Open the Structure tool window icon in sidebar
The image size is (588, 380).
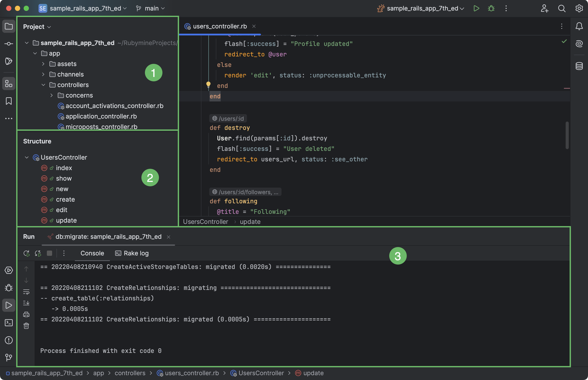pos(9,84)
